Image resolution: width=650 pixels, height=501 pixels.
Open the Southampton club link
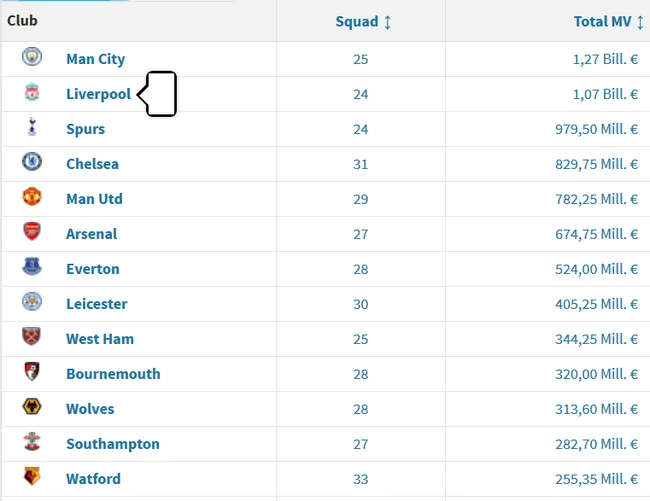tap(113, 444)
